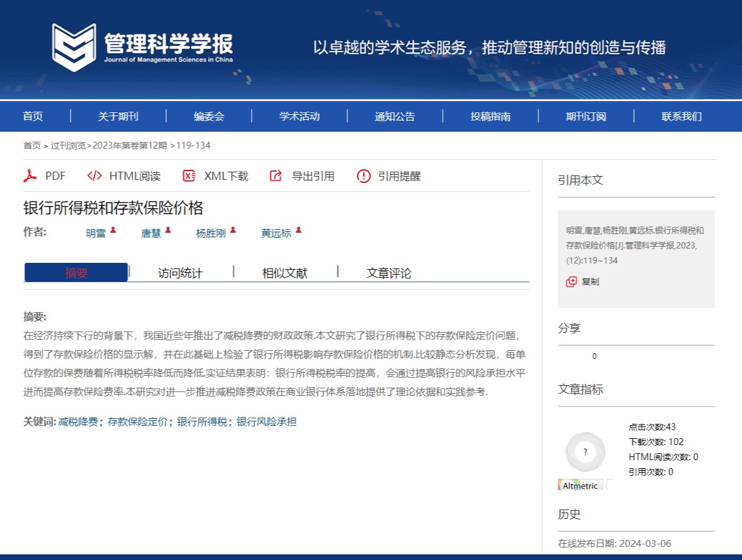This screenshot has height=560, width=742.
Task: Click the 过刊浏览 breadcrumb link
Action: tap(68, 145)
